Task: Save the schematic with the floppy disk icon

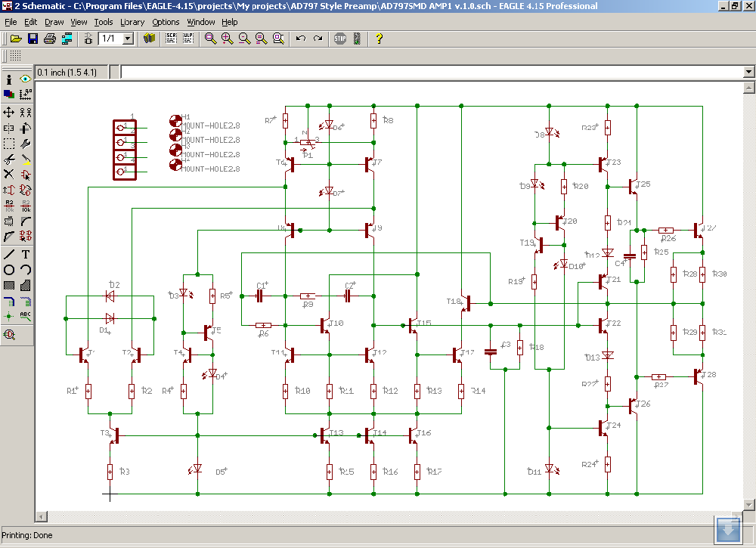Action: point(33,39)
